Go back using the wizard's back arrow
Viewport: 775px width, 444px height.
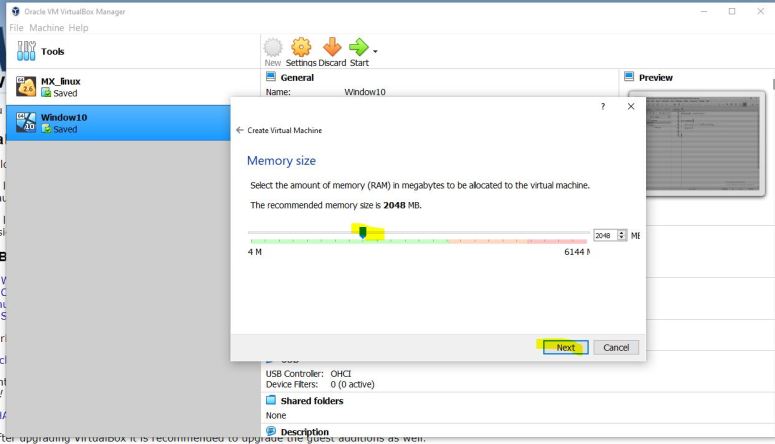(239, 131)
